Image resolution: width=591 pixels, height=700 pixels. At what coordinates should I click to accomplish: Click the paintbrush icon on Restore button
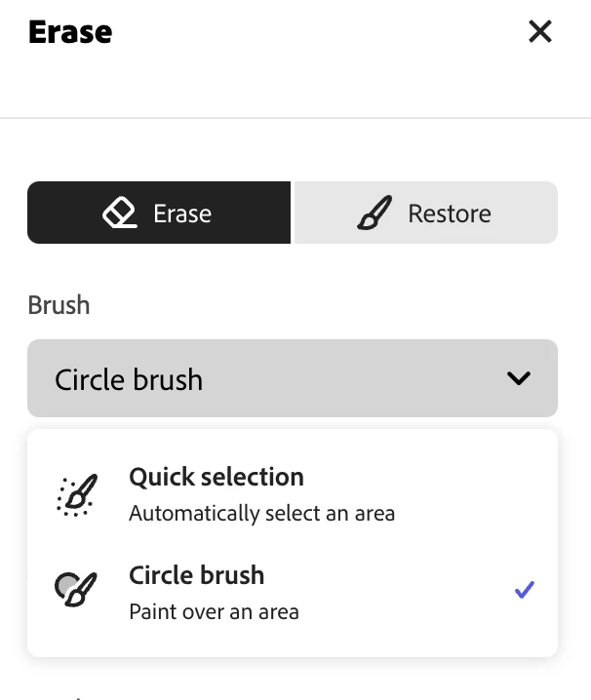point(375,213)
